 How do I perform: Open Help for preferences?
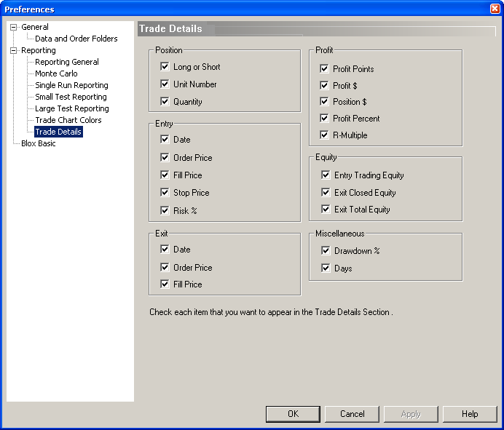470,414
